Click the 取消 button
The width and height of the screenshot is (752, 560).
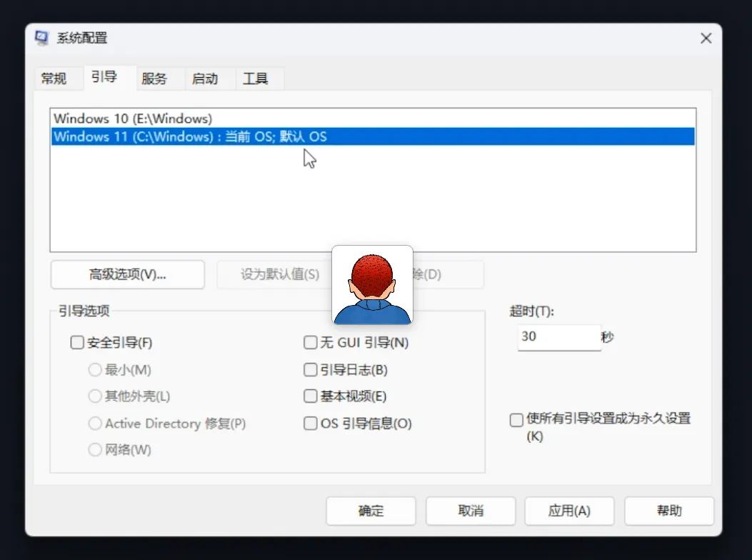[471, 511]
